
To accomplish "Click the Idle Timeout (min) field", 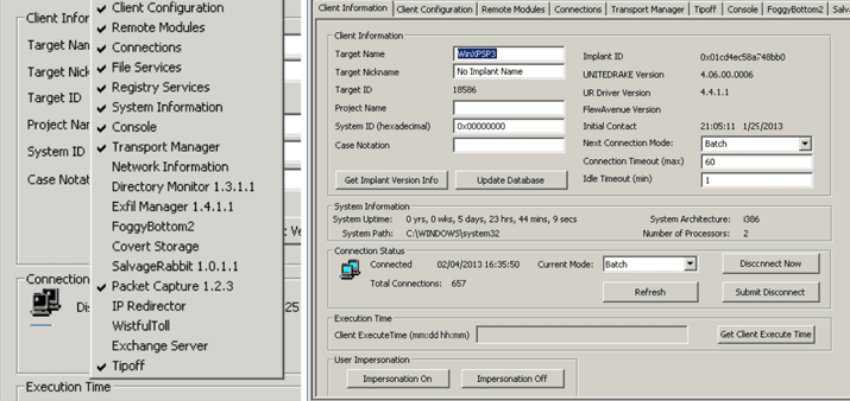I will [757, 180].
